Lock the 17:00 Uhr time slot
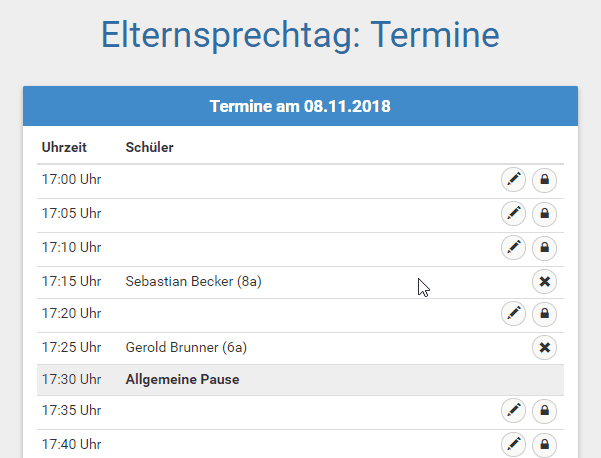This screenshot has height=458, width=601. coord(544,179)
